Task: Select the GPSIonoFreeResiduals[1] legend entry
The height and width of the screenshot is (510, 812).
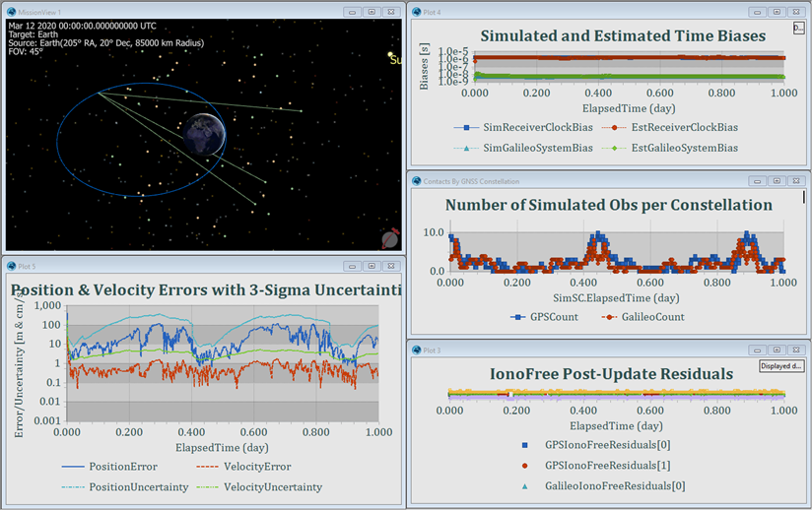Action: tap(595, 466)
